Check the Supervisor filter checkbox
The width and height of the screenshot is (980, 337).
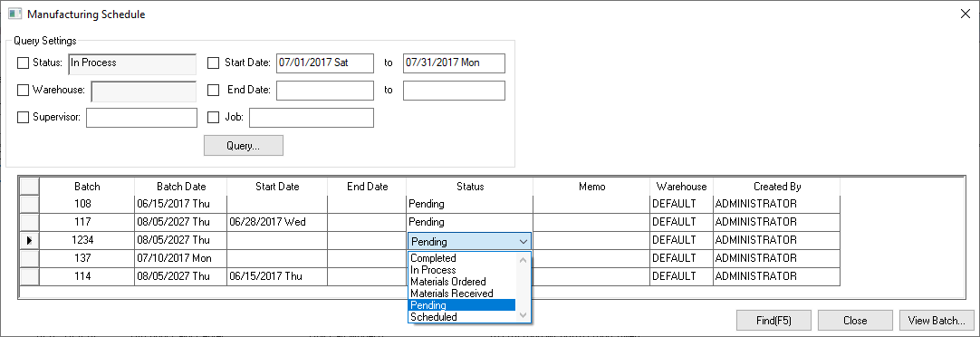point(24,118)
